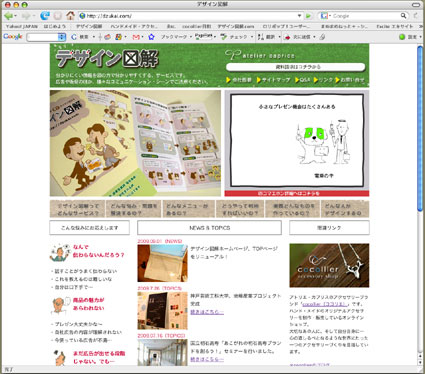Image resolution: width=425 pixels, height=374 pixels.
Task: Open the Yahoo! JAPAN bookmark
Action: (x=21, y=26)
